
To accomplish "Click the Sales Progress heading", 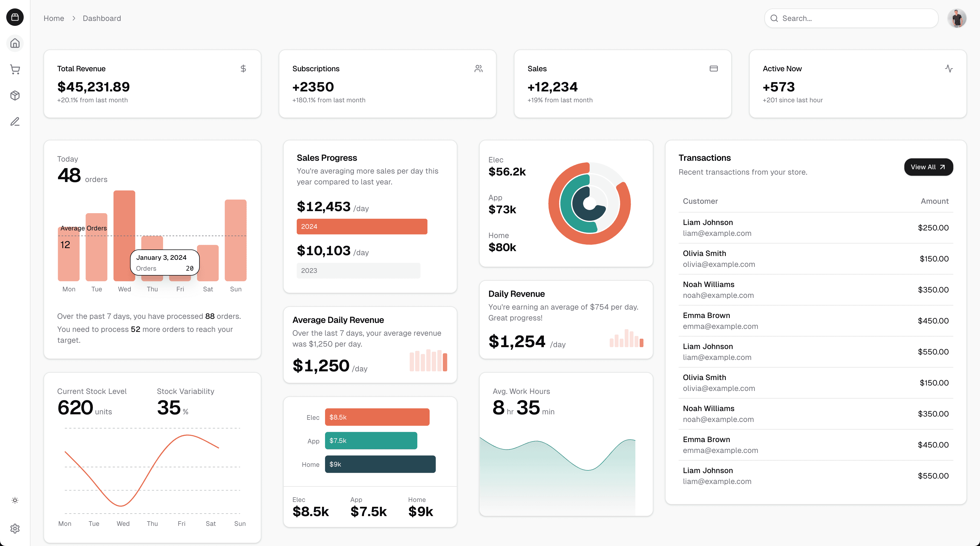I will pyautogui.click(x=327, y=158).
